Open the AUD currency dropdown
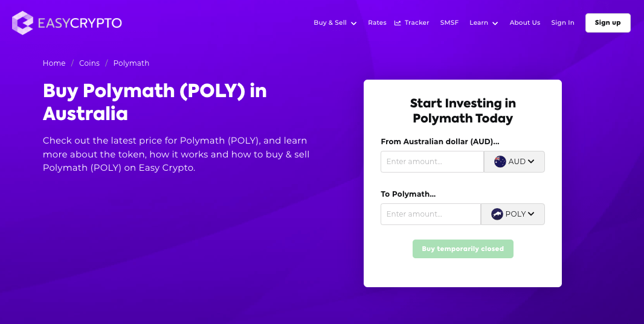The width and height of the screenshot is (644, 324). [514, 162]
